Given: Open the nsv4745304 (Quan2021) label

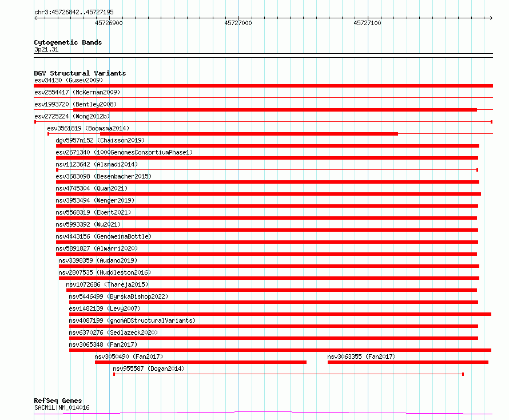Looking at the screenshot, I should click(92, 188).
